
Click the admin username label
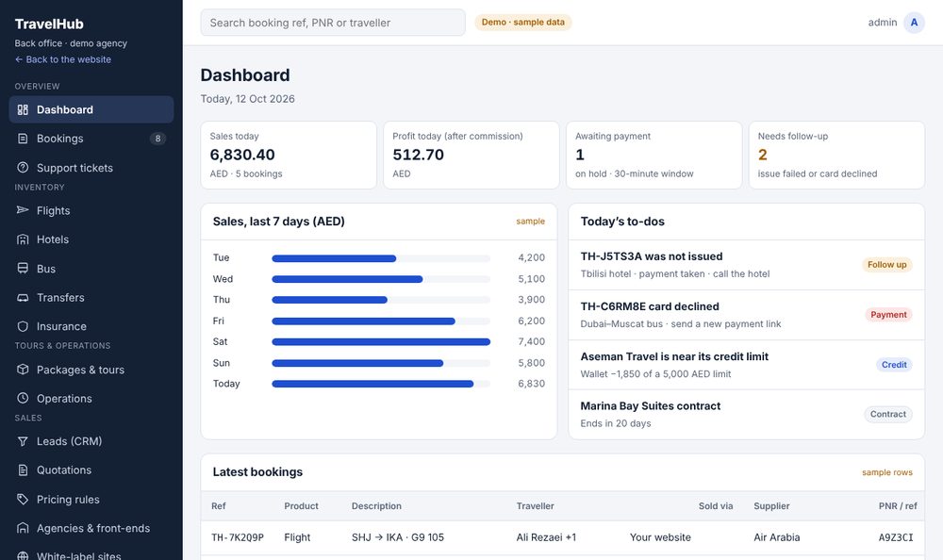[883, 23]
